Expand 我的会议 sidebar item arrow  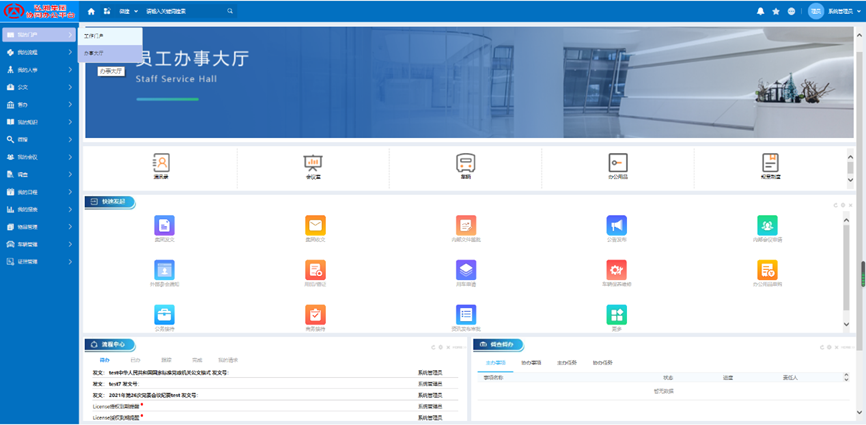pos(70,157)
